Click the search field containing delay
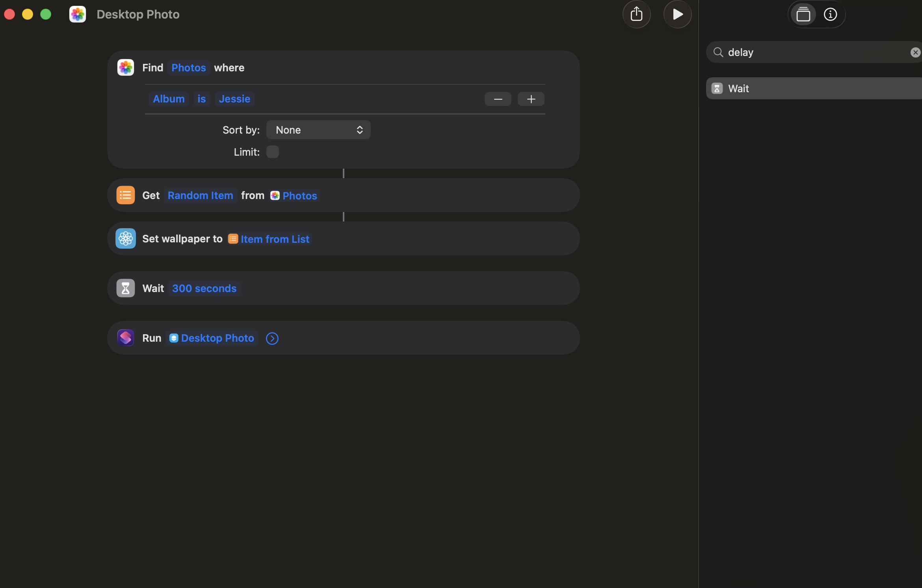The image size is (922, 588). (812, 52)
